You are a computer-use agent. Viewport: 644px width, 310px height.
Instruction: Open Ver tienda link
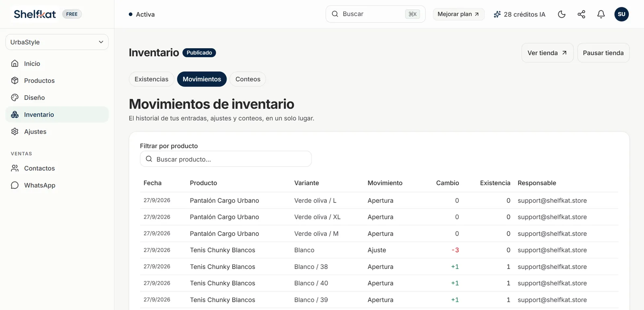[x=547, y=53]
